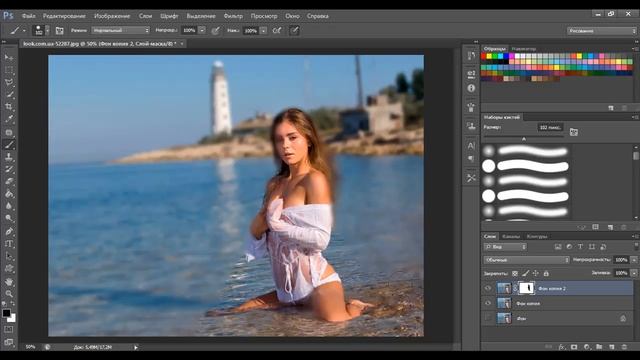Open the layer blend mode dropdown Обычные

[x=526, y=260]
